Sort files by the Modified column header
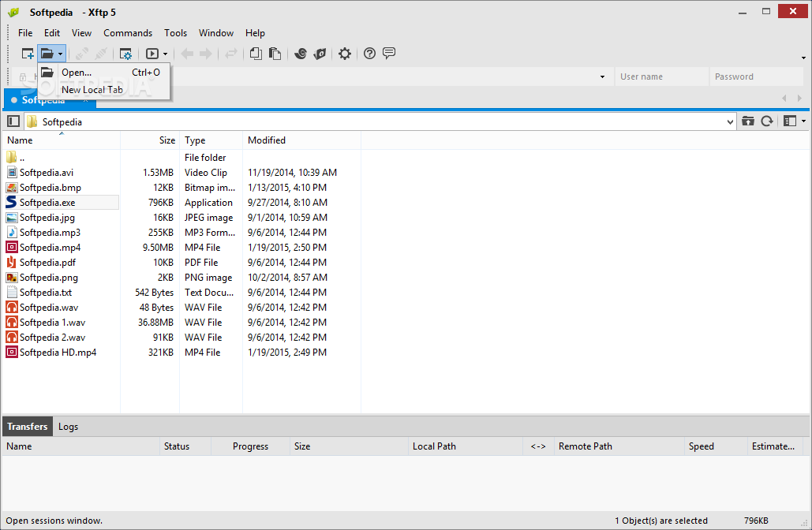The height and width of the screenshot is (530, 812). 302,140
